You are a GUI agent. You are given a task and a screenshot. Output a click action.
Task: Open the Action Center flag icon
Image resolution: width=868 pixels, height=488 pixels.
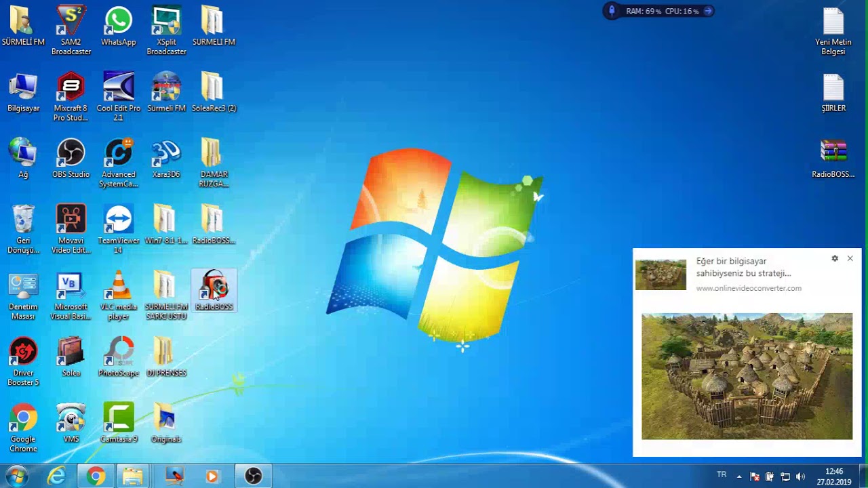coord(754,476)
